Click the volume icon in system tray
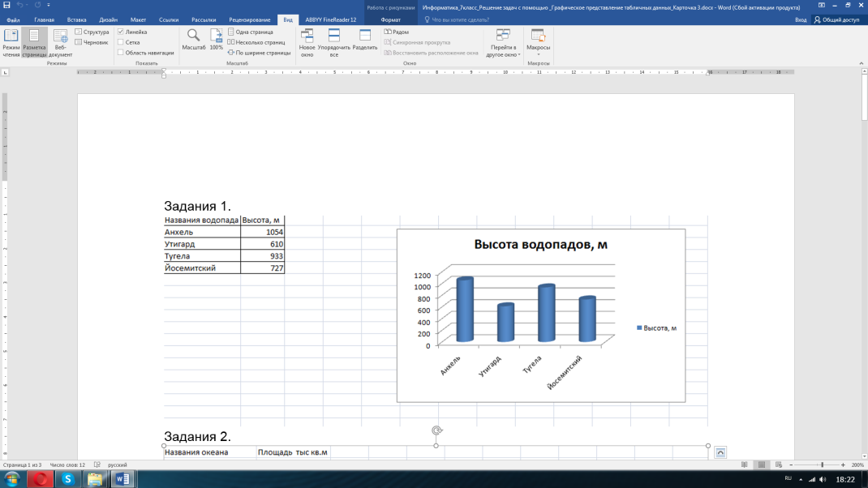This screenshot has height=488, width=868. coord(823,479)
